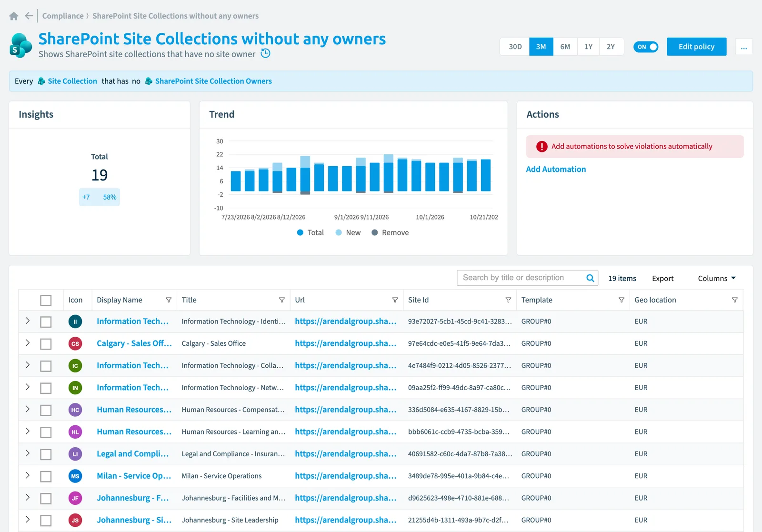
Task: Open the history clock icon beside description
Action: coord(266,53)
